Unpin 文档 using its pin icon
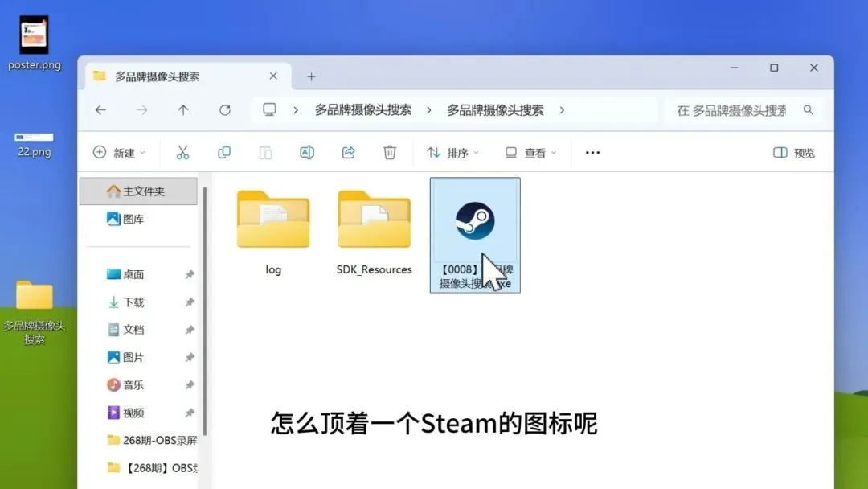 tap(190, 330)
